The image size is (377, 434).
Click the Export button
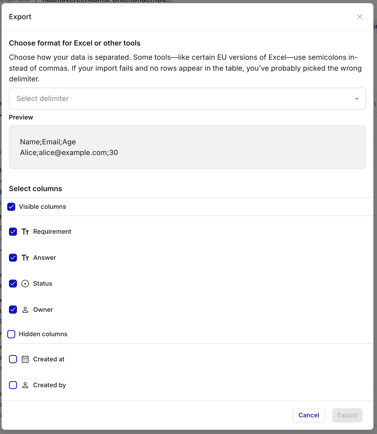click(x=347, y=415)
